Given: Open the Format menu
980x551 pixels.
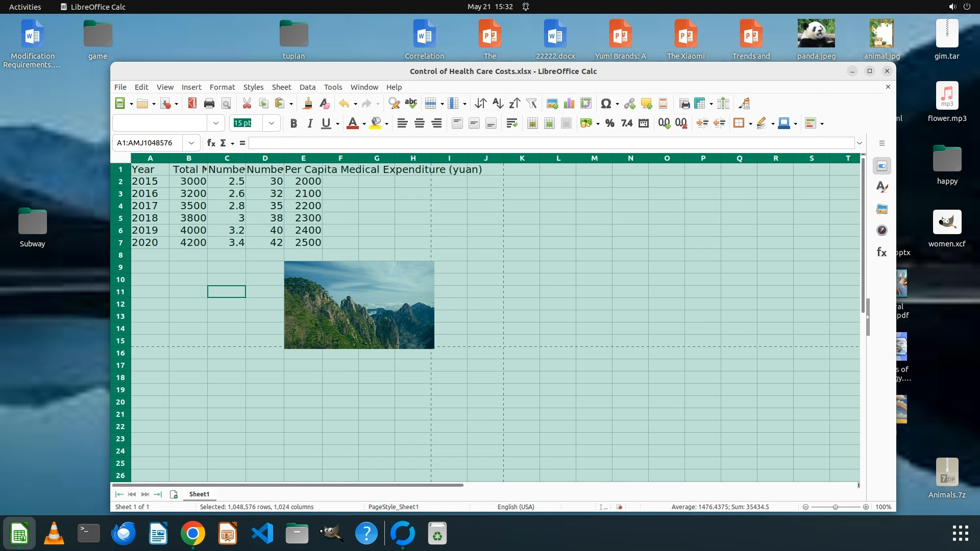Looking at the screenshot, I should 222,87.
